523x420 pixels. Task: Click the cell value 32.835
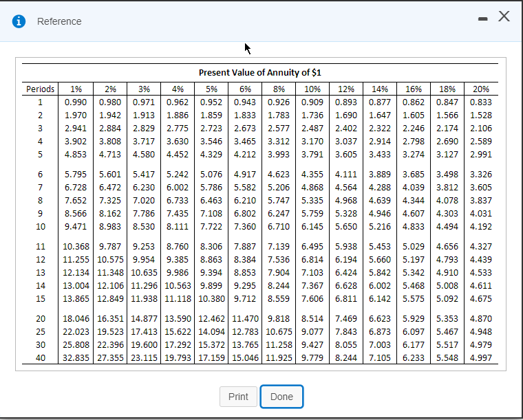pos(76,358)
